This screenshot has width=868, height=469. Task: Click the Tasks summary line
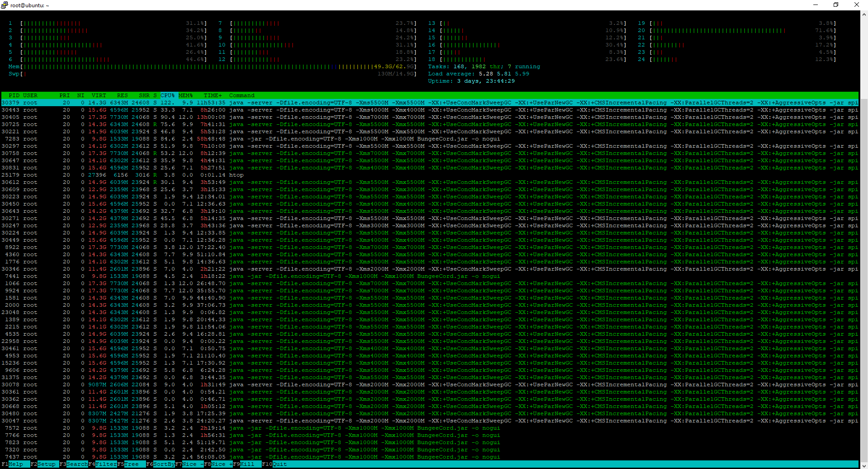[x=484, y=66]
